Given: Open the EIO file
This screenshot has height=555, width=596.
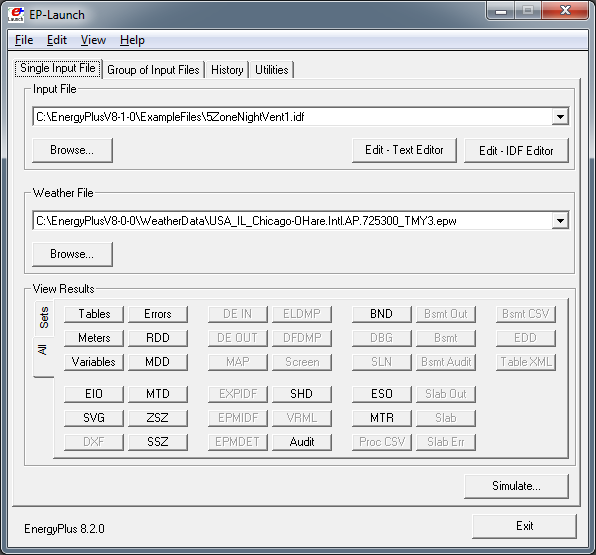Looking at the screenshot, I should coord(94,394).
